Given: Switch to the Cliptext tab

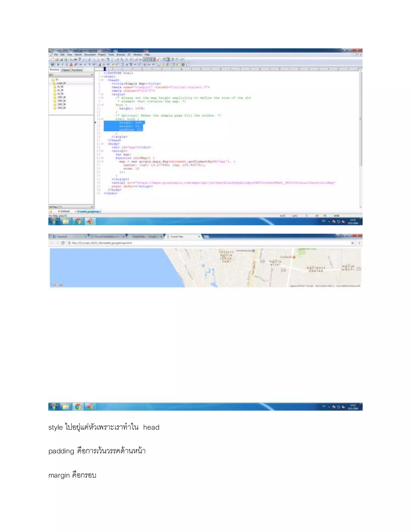Looking at the screenshot, I should [x=65, y=70].
